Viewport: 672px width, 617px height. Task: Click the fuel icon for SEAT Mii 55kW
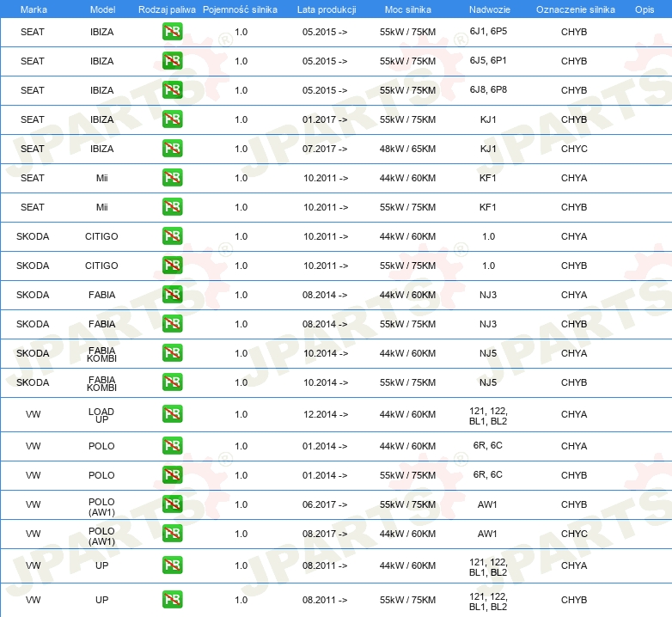point(172,207)
